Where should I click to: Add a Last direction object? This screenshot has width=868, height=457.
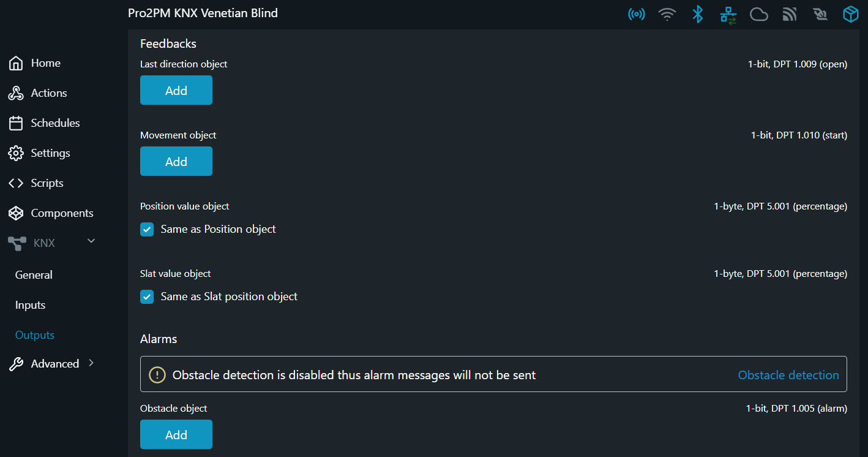pos(176,91)
